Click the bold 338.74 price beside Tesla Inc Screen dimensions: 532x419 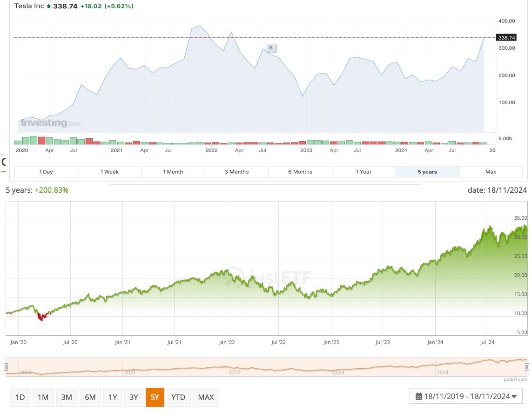[65, 6]
